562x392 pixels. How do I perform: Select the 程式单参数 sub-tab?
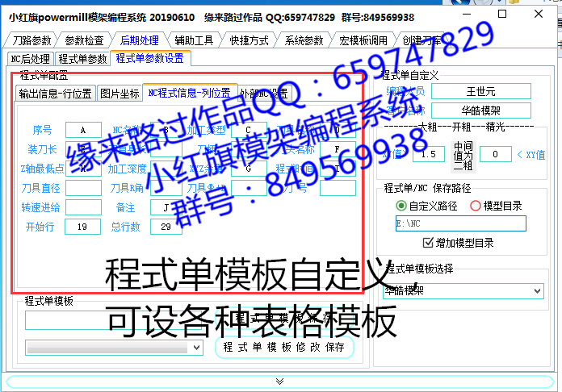point(82,59)
